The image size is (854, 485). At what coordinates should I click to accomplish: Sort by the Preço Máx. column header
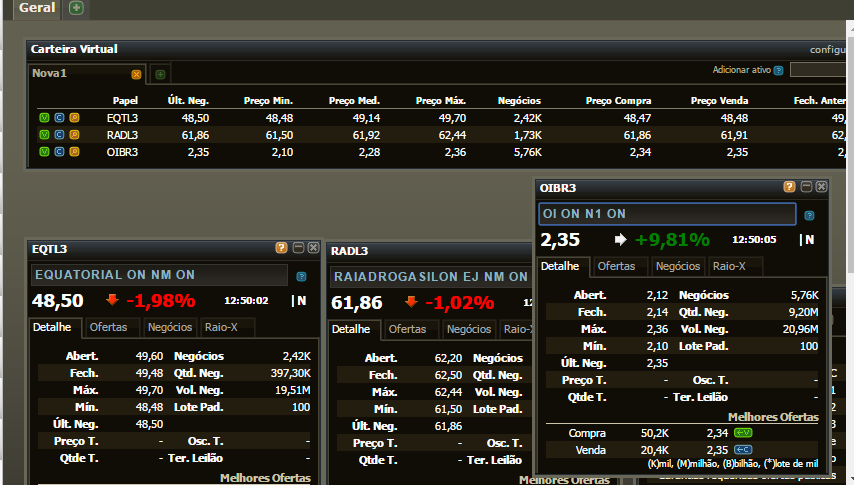coord(441,100)
